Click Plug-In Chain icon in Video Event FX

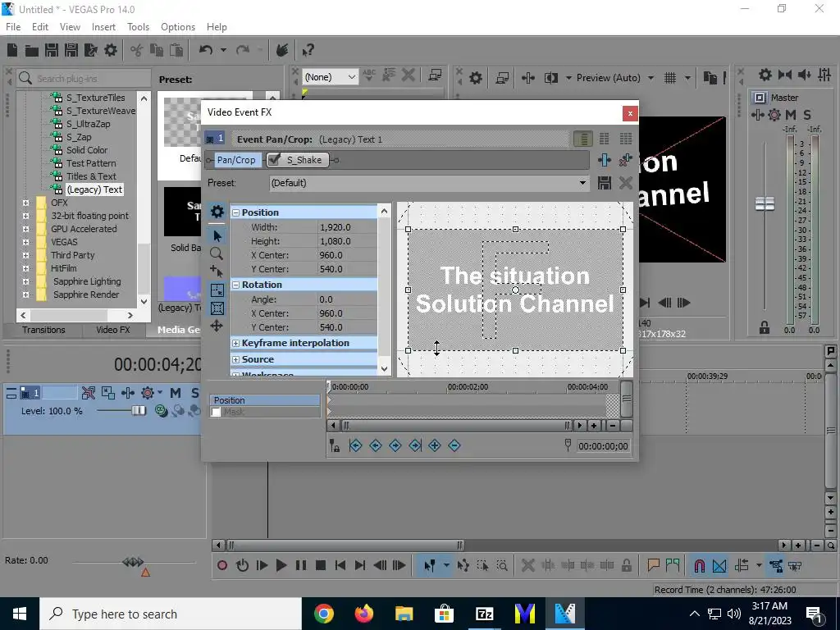click(605, 160)
